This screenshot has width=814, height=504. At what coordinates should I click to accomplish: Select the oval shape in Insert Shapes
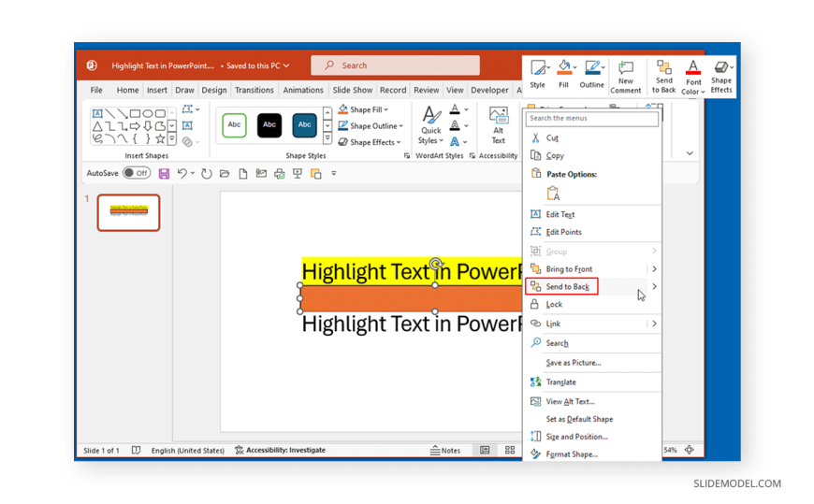(x=148, y=113)
